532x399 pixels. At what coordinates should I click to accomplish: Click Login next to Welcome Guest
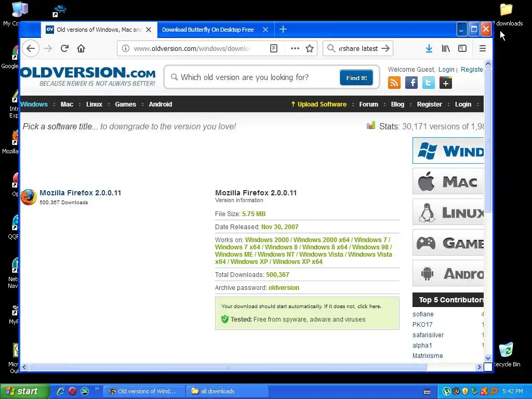tap(446, 69)
